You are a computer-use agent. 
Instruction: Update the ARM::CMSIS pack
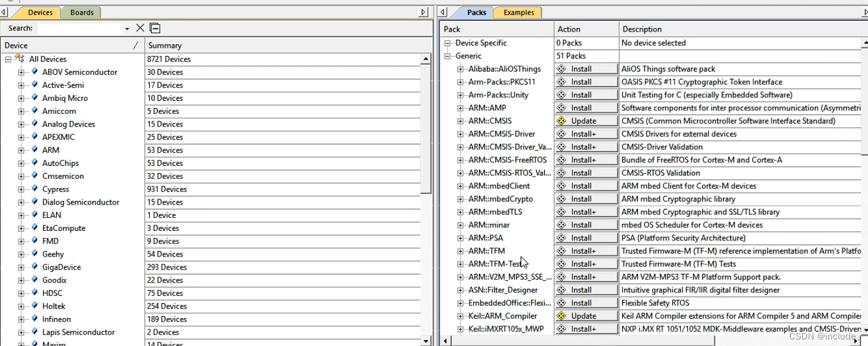pyautogui.click(x=586, y=121)
